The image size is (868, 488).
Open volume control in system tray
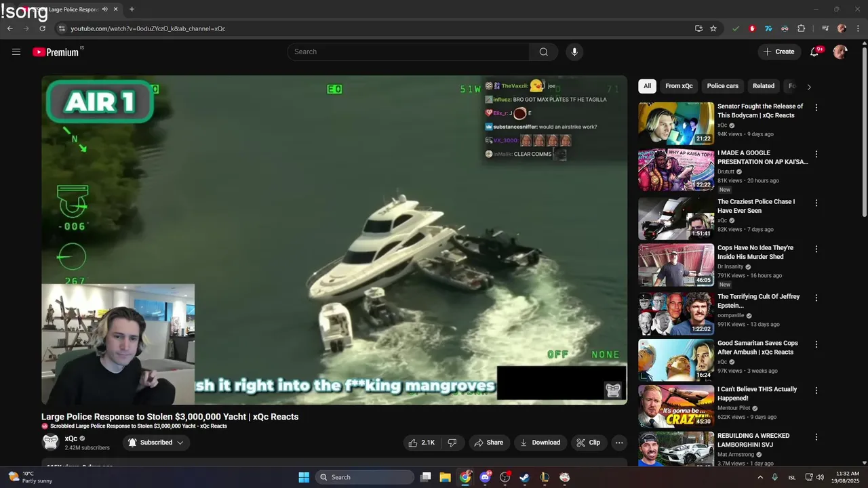[x=820, y=477]
